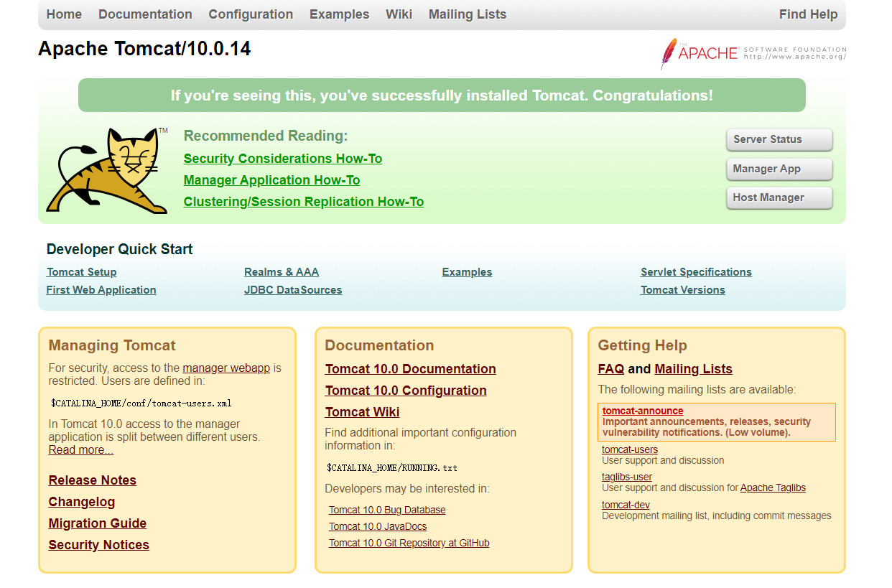Open Clustering/Session Replication How-To link

point(304,202)
